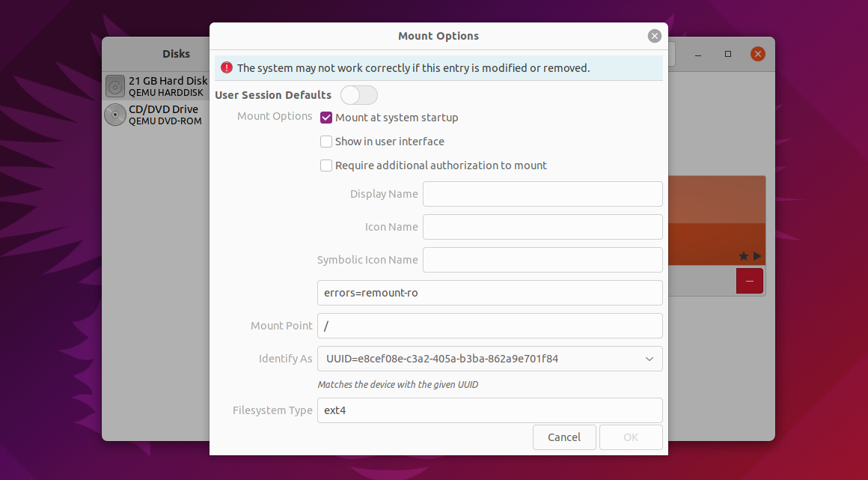Click the Filesystem Type ext4 field

(490, 410)
